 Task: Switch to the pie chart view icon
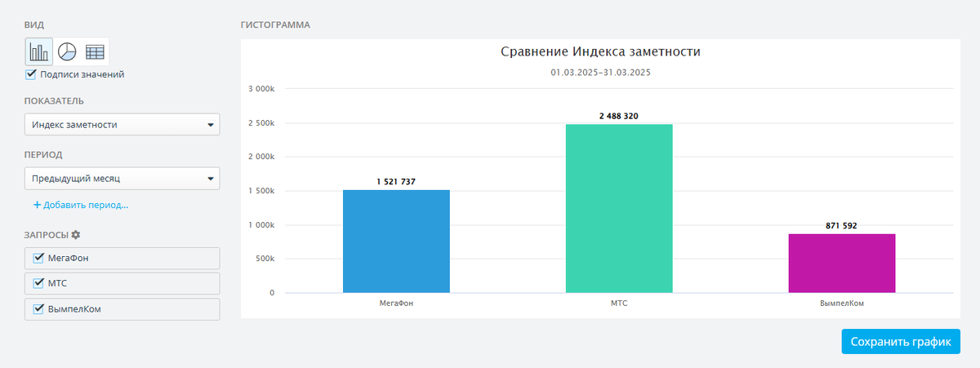(x=67, y=51)
